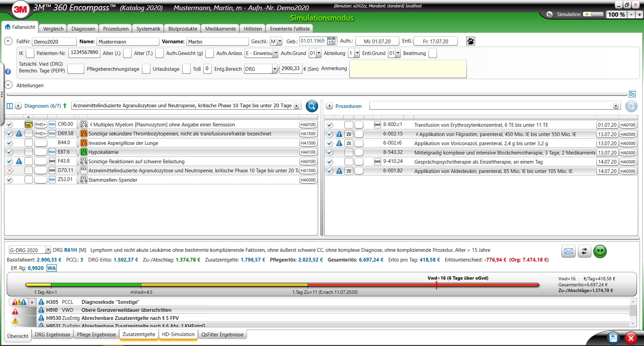The image size is (644, 346).
Task: Switch to the Medikamente tab
Action: [220, 29]
